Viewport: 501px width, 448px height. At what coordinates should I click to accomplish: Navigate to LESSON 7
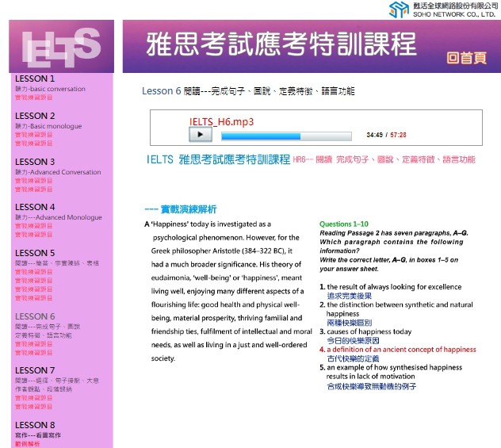(35, 370)
